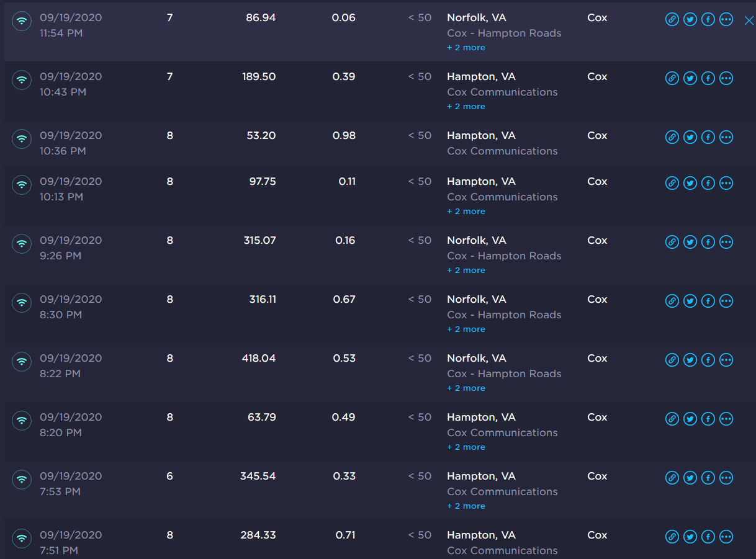Expand '+ 2 more' in the 9:26 PM row
This screenshot has width=756, height=559.
(466, 271)
